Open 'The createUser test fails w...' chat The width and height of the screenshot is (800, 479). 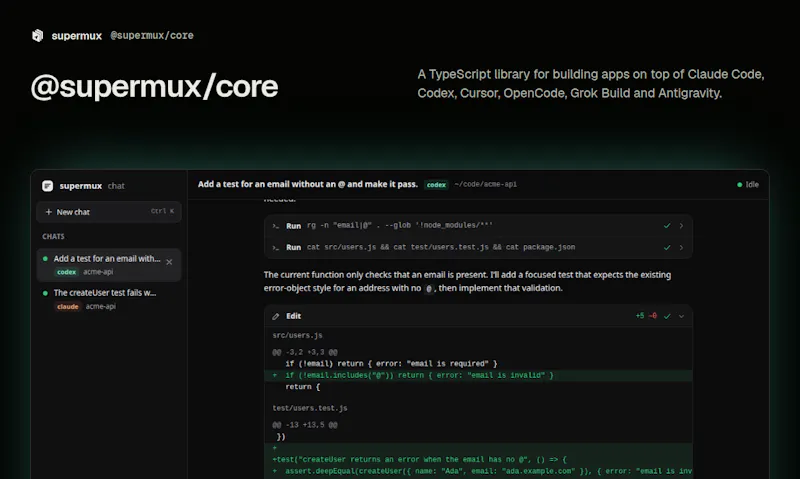109,299
